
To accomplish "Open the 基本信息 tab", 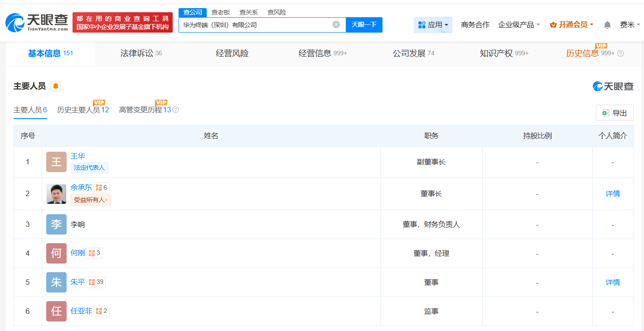I will 50,53.
